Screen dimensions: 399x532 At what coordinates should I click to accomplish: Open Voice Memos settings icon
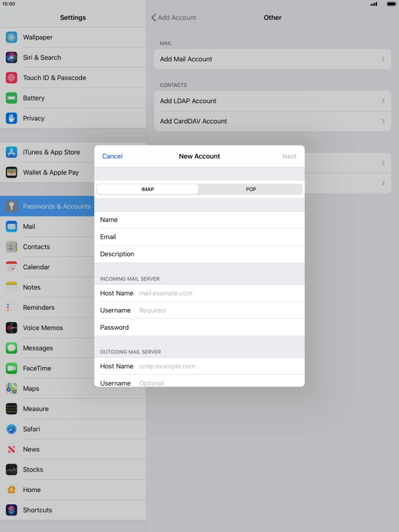click(12, 328)
